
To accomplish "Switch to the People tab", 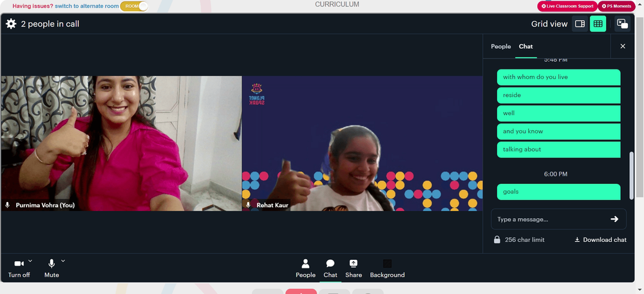I will pyautogui.click(x=500, y=46).
